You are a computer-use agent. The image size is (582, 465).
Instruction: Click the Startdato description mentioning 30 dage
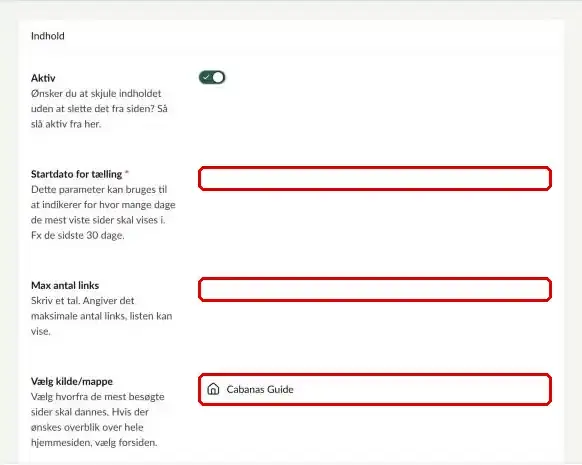(x=103, y=212)
